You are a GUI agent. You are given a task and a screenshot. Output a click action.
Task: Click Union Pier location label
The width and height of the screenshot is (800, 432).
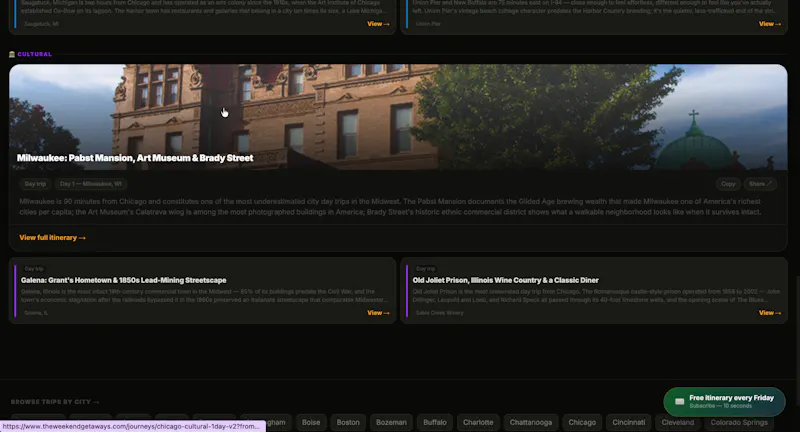[x=428, y=24]
